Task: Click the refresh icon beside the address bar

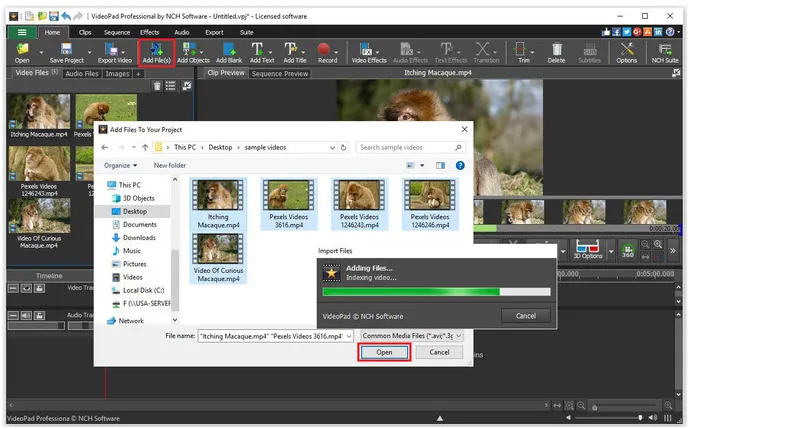Action: click(x=344, y=147)
